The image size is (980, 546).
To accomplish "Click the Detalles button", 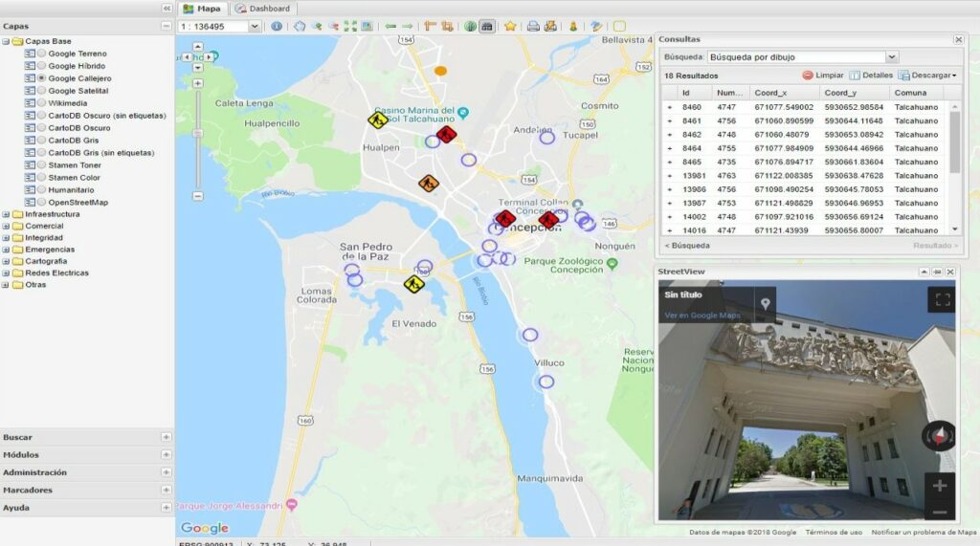I will coord(871,75).
